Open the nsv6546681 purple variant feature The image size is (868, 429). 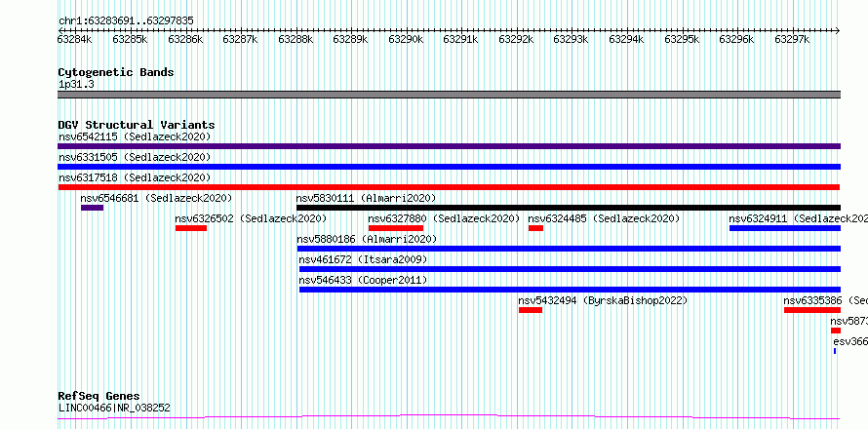pyautogui.click(x=92, y=208)
